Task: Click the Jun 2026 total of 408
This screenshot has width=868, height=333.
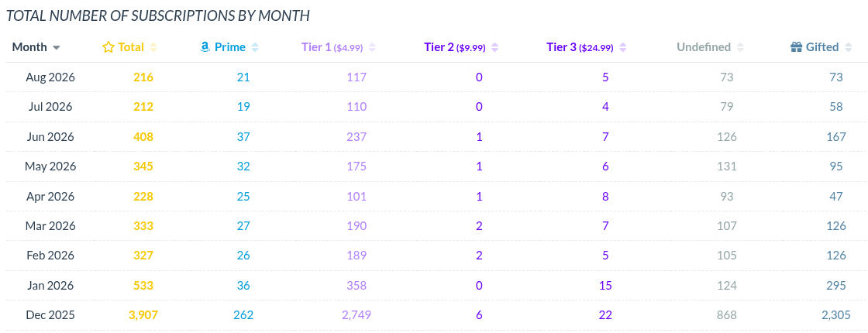Action: [143, 136]
